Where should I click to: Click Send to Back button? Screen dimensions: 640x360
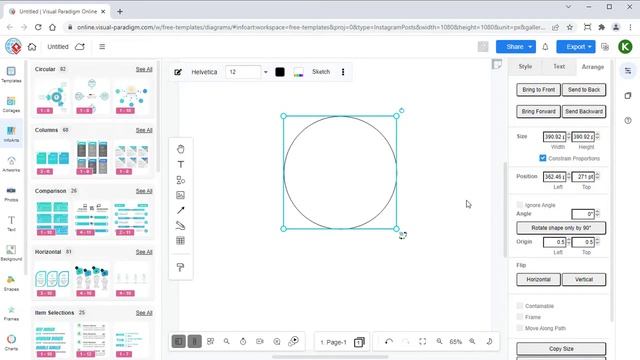pyautogui.click(x=584, y=89)
